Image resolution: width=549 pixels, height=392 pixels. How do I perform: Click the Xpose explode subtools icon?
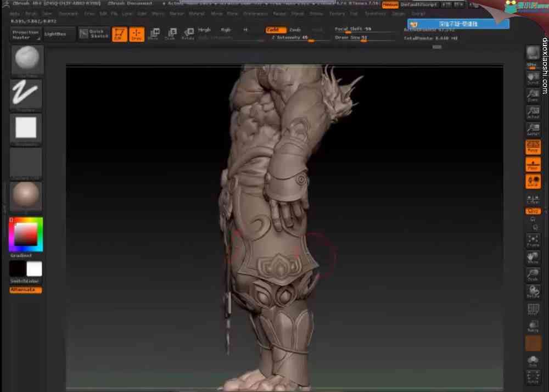pyautogui.click(x=533, y=378)
